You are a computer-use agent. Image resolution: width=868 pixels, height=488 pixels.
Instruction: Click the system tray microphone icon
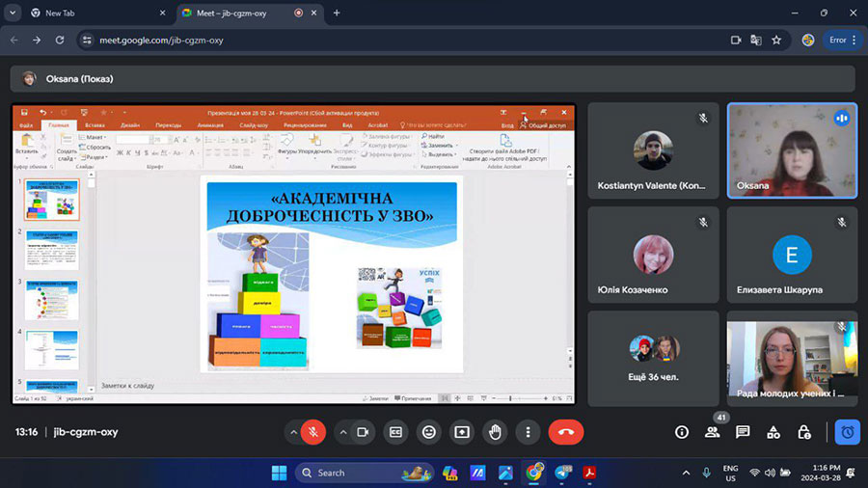pyautogui.click(x=706, y=474)
